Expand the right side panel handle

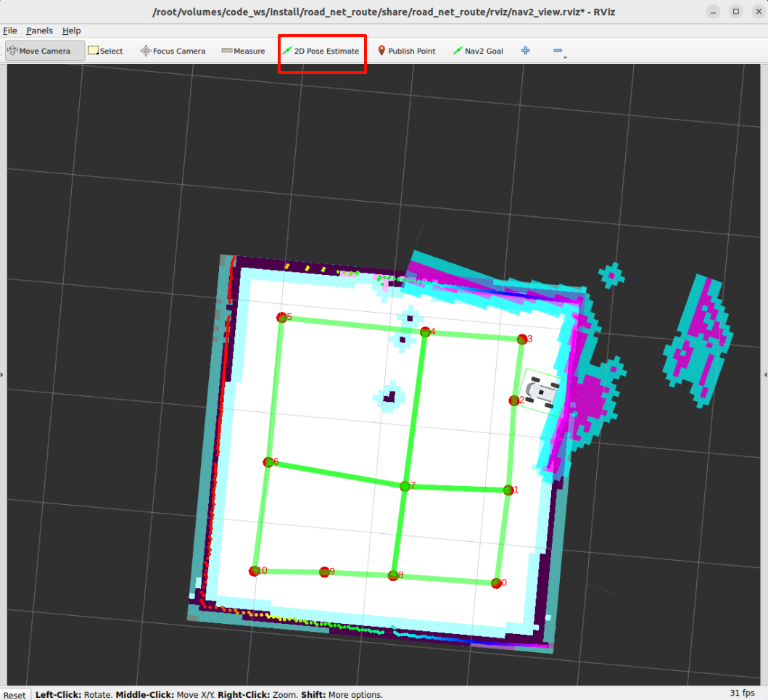[x=765, y=374]
